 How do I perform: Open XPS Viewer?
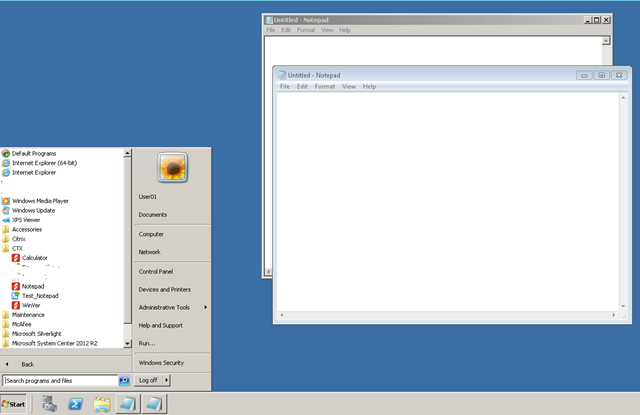click(x=26, y=220)
